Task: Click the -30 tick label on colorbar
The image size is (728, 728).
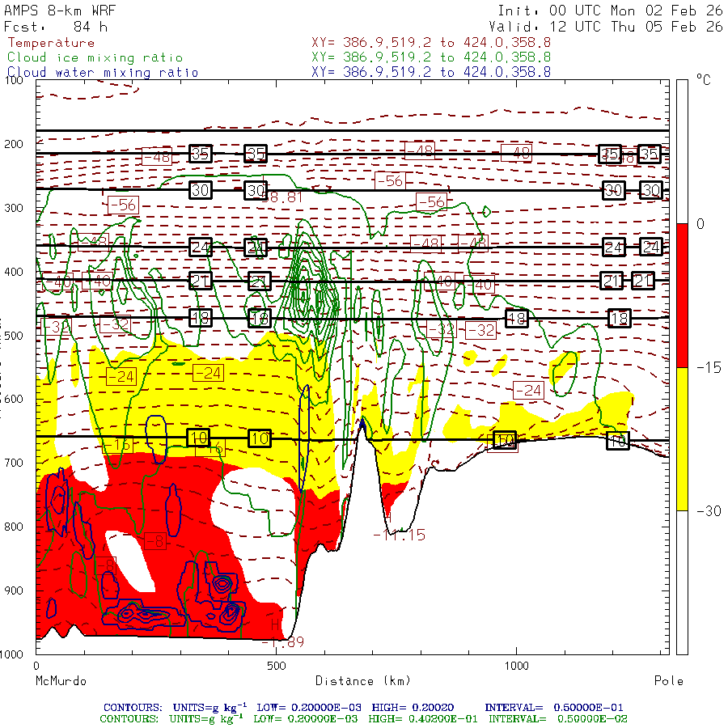Action: click(709, 511)
